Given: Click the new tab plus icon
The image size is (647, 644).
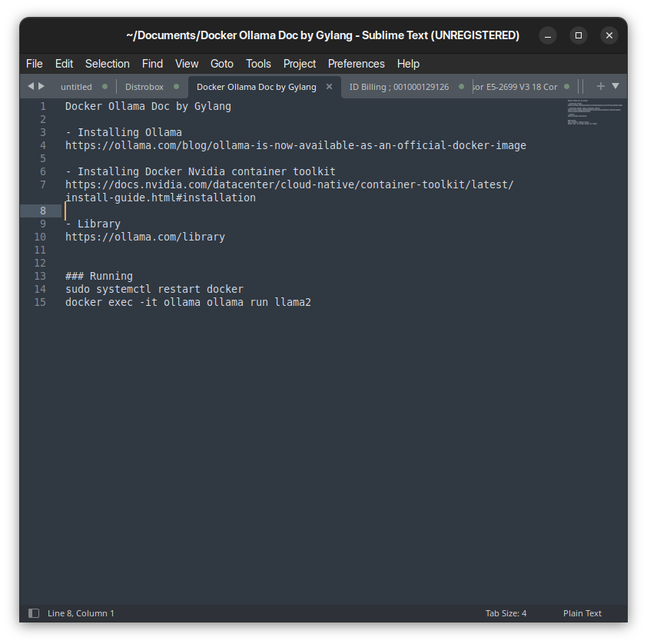Looking at the screenshot, I should click(x=601, y=86).
